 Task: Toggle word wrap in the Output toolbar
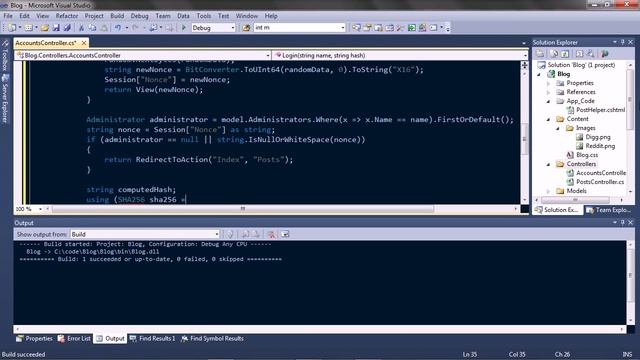click(285, 234)
